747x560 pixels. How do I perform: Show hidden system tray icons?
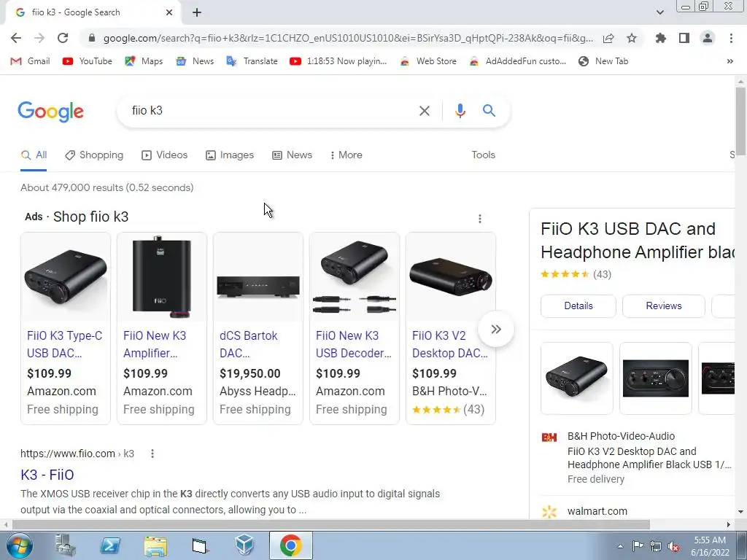(x=620, y=545)
